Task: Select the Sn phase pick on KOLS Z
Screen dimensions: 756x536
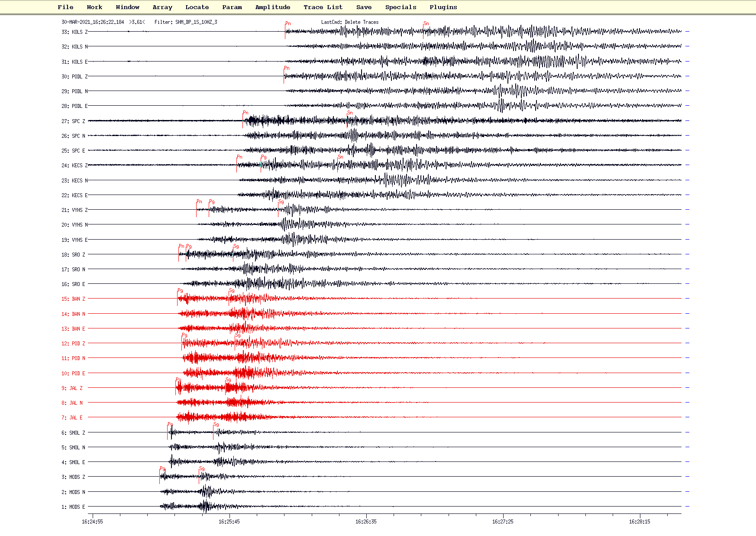Action: coord(426,24)
